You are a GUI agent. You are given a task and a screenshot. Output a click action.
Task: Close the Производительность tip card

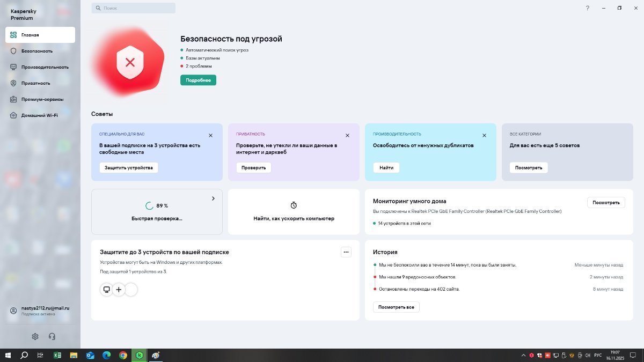(x=484, y=136)
